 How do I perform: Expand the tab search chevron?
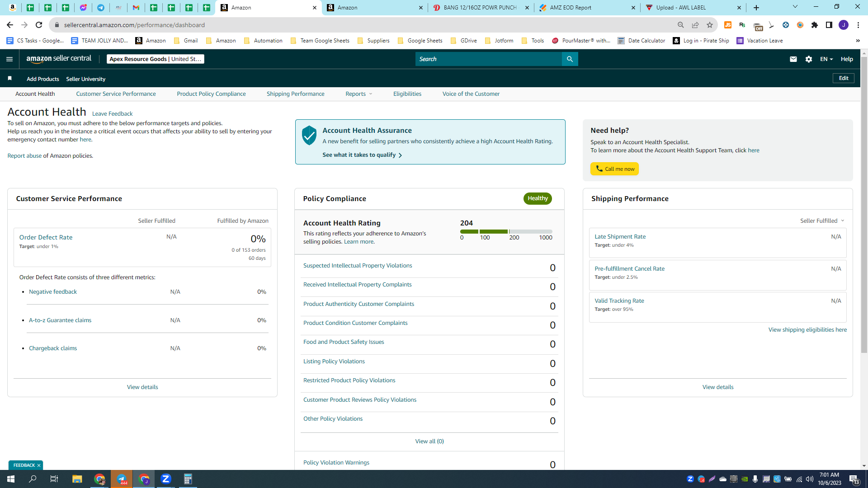point(795,7)
